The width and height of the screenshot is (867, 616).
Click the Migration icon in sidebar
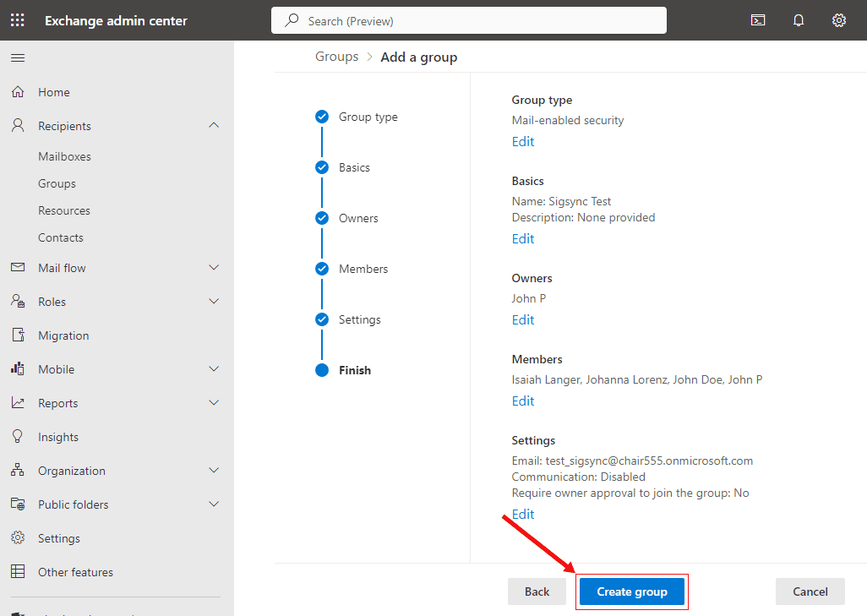click(18, 335)
